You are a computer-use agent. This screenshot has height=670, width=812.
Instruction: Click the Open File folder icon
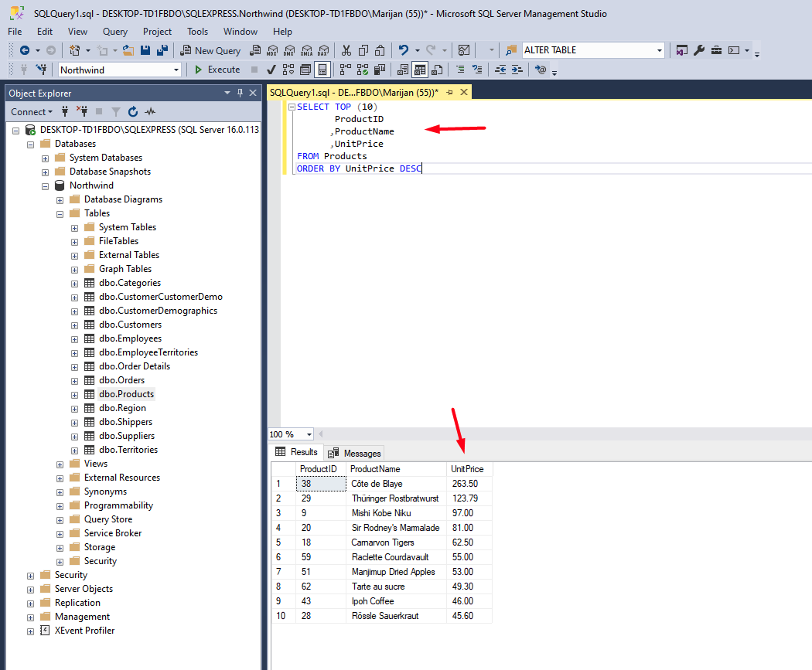click(x=128, y=50)
